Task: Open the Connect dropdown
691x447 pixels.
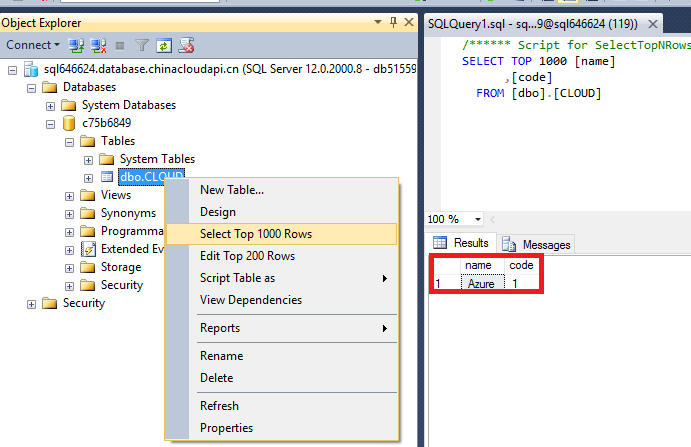Action: (33, 45)
